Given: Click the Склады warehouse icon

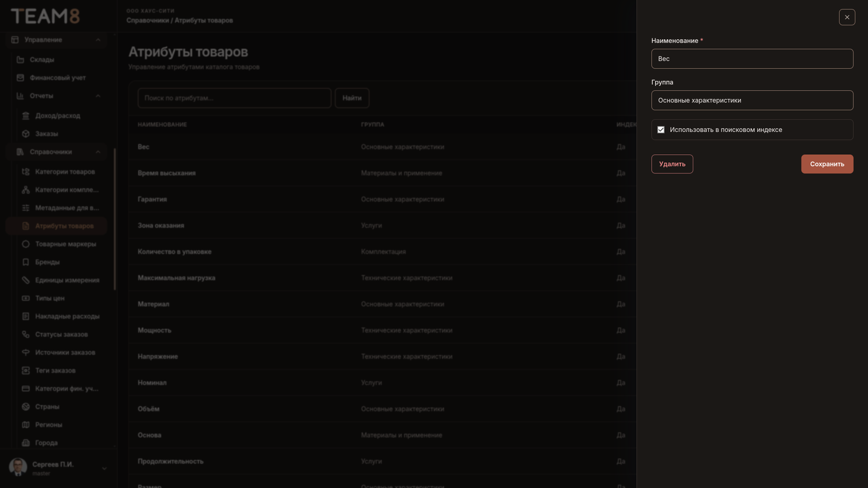Looking at the screenshot, I should coord(20,60).
